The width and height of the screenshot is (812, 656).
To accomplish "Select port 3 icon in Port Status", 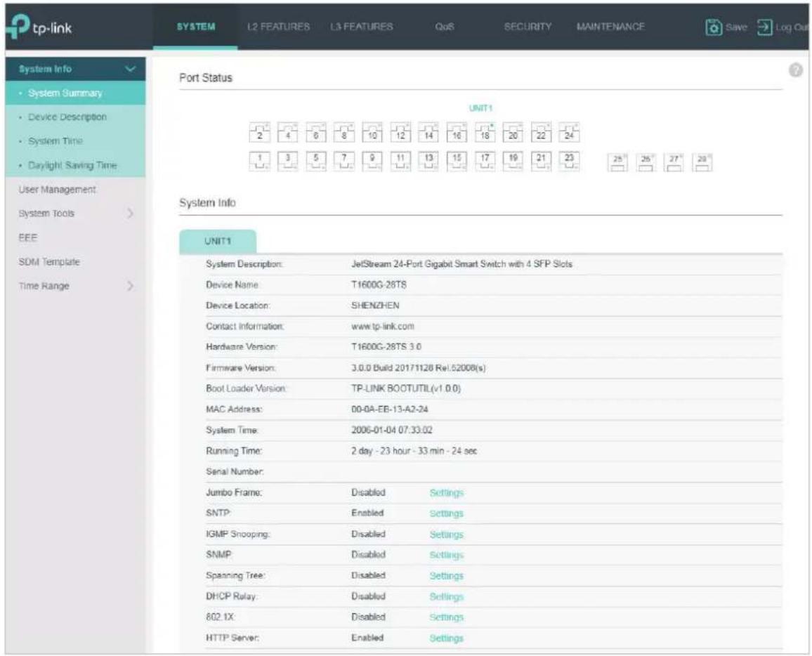I will pyautogui.click(x=287, y=161).
